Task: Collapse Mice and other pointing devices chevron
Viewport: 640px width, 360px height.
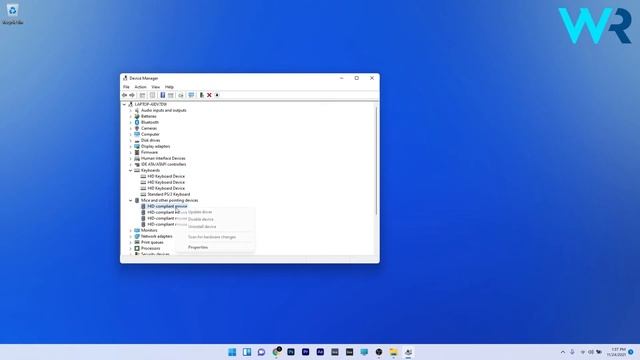Action: click(131, 200)
